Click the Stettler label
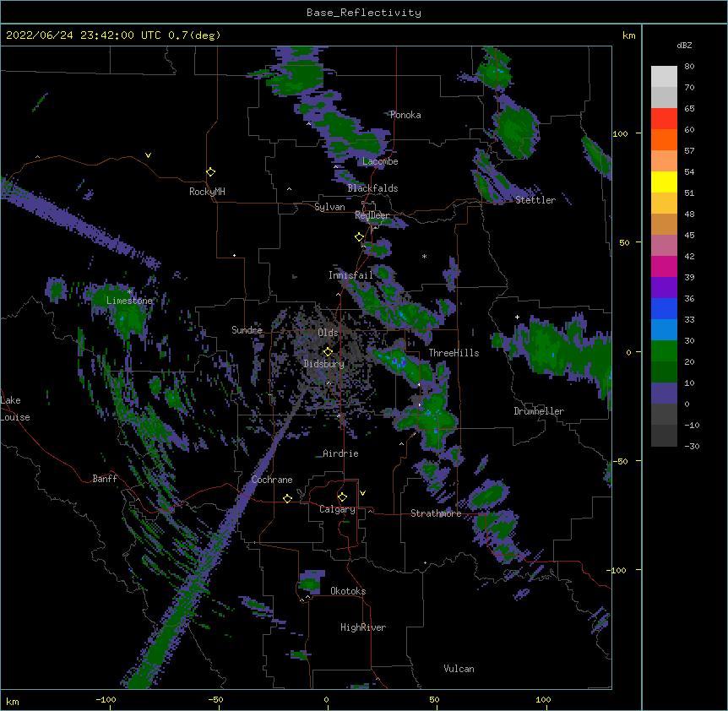The height and width of the screenshot is (711, 728). click(x=535, y=200)
